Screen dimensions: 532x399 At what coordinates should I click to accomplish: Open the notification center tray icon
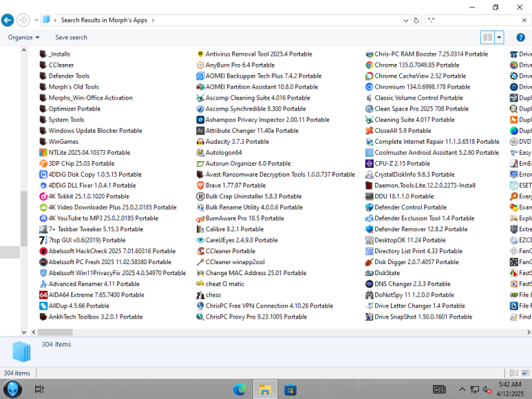(439, 389)
